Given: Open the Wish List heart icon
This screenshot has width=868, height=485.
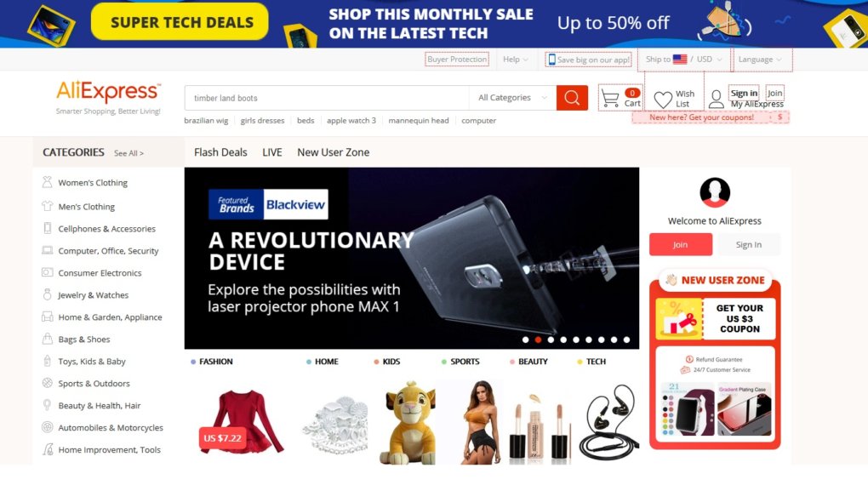Looking at the screenshot, I should (663, 100).
